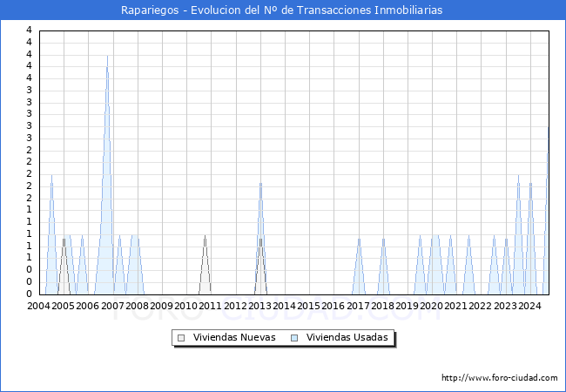Select the 2022 x-axis label
The width and height of the screenshot is (566, 392).
(480, 306)
